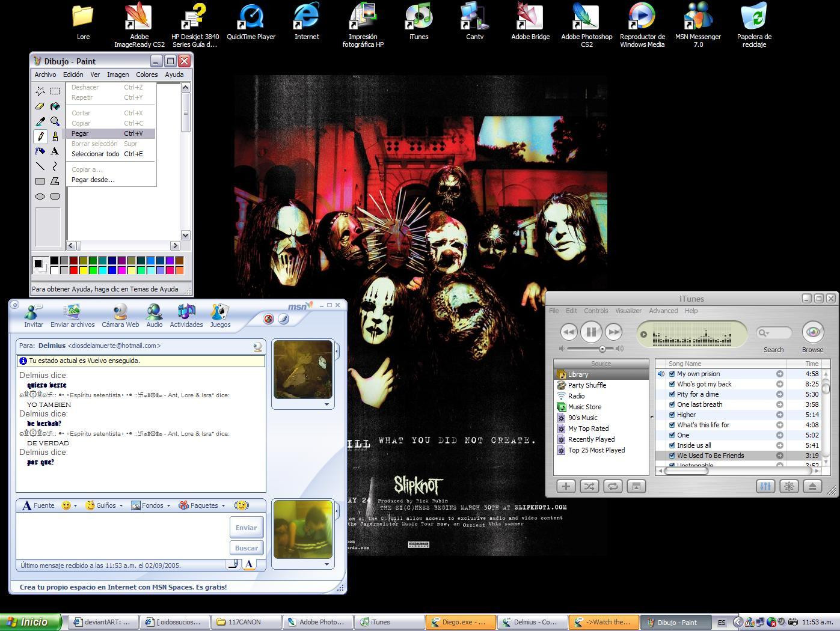Choose Pegar desde... menu entry
The image size is (840, 631).
point(110,180)
